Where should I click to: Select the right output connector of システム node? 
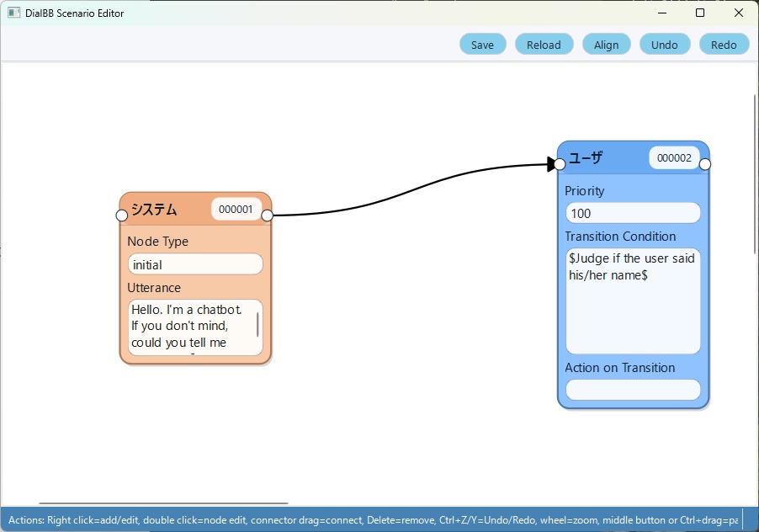268,215
